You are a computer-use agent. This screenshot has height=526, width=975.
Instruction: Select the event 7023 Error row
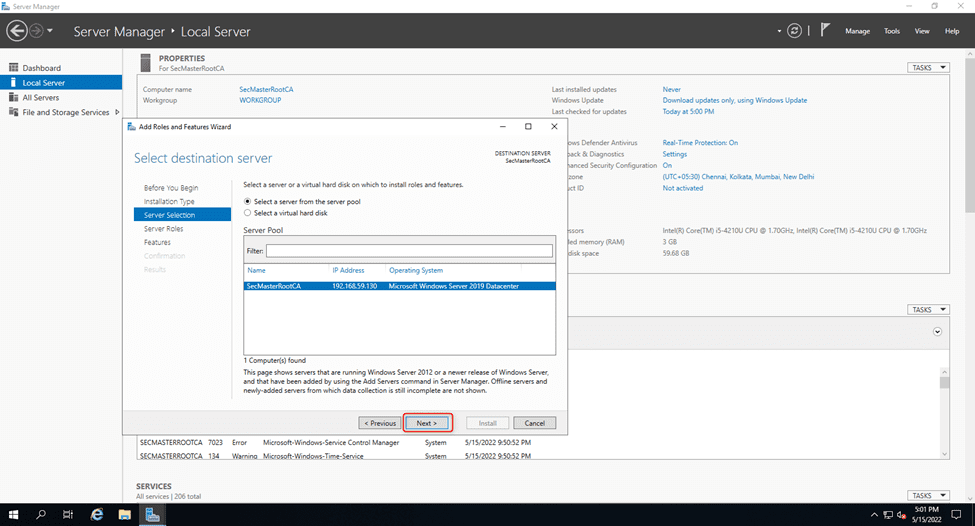pyautogui.click(x=336, y=443)
